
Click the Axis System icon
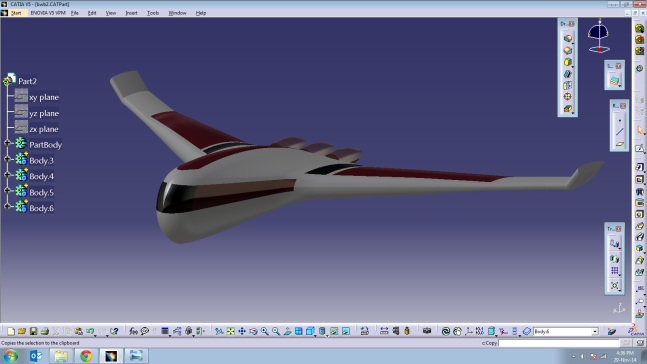point(469,331)
